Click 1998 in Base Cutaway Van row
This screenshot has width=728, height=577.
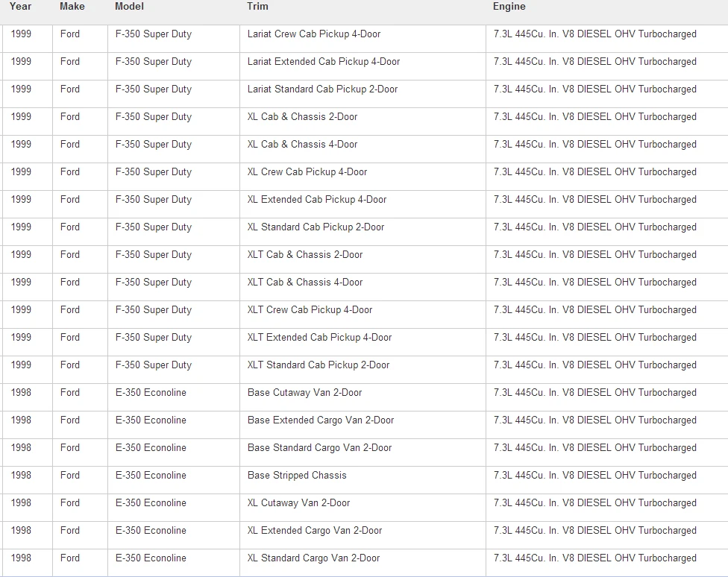click(x=21, y=392)
